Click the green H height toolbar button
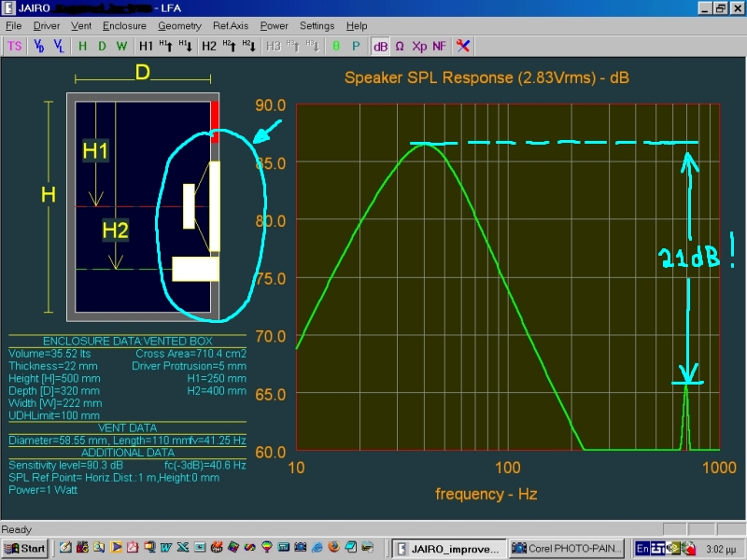This screenshot has width=747, height=560. pyautogui.click(x=82, y=46)
